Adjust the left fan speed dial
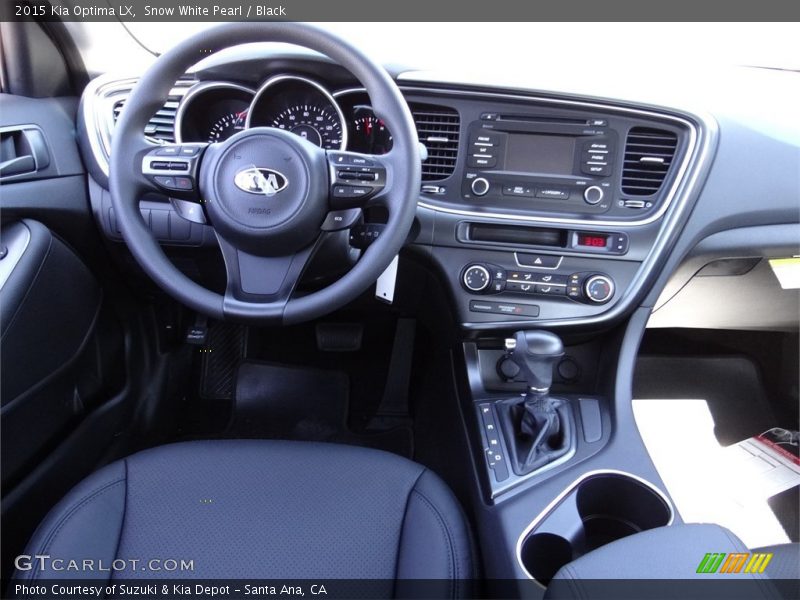Viewport: 800px width, 600px height. tap(476, 278)
